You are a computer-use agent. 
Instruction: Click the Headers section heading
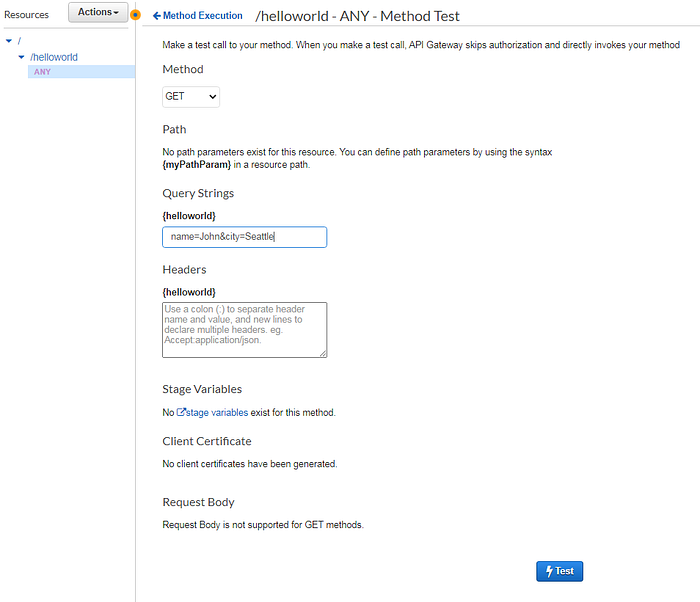tap(184, 270)
